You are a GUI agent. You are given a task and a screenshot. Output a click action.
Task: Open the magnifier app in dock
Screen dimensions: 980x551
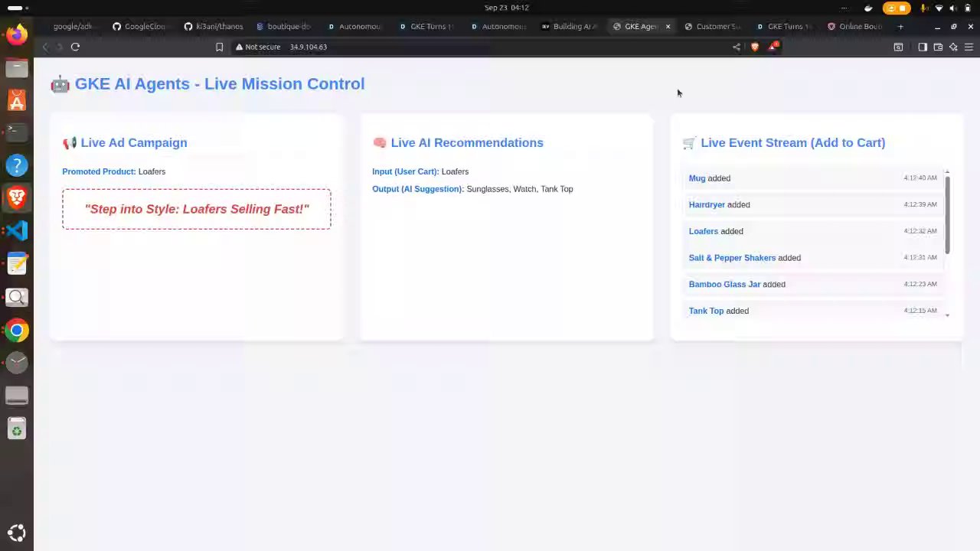(17, 297)
